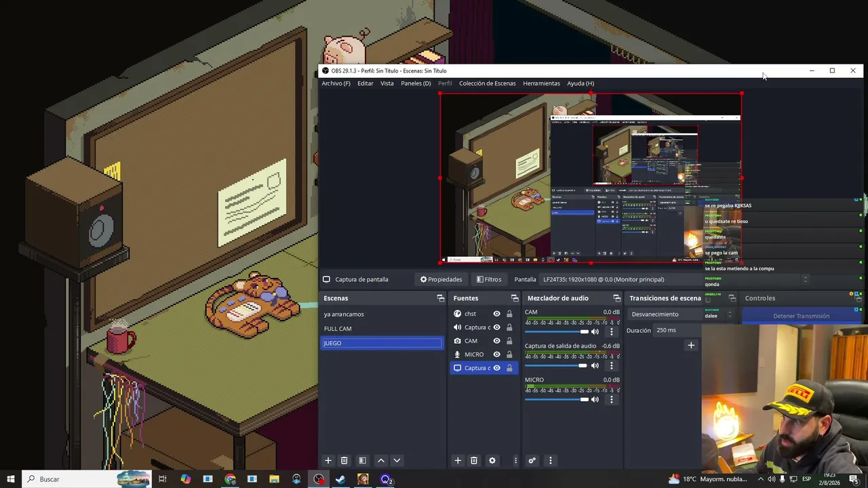Adjust MICRO volume slider
868x488 pixels.
[x=557, y=399]
